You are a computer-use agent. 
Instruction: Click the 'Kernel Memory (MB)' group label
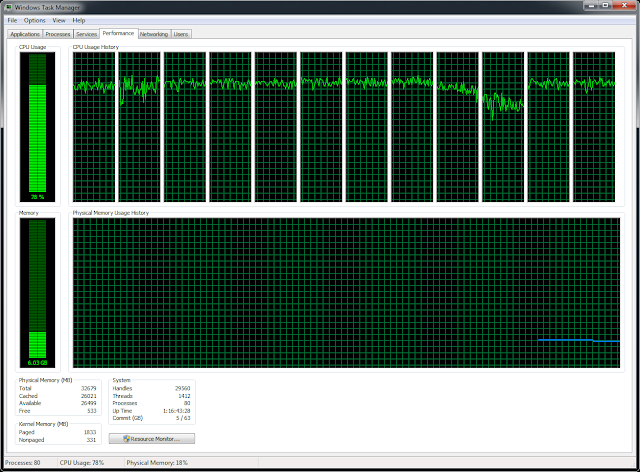pyautogui.click(x=43, y=424)
